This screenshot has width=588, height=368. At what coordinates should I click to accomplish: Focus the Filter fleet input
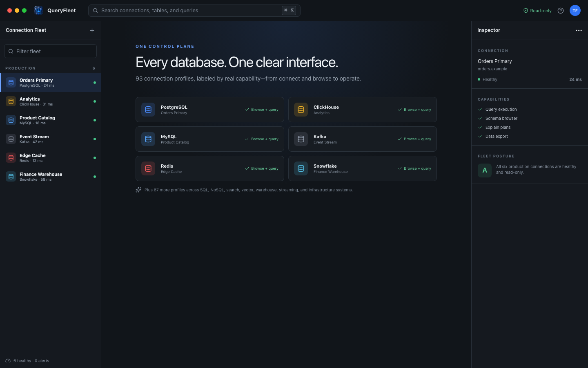51,51
